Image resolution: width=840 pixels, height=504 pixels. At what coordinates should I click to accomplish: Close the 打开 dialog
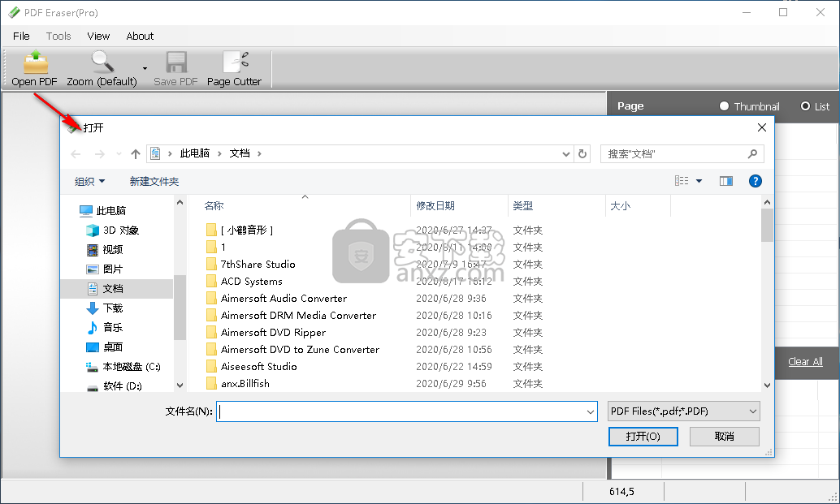(762, 127)
